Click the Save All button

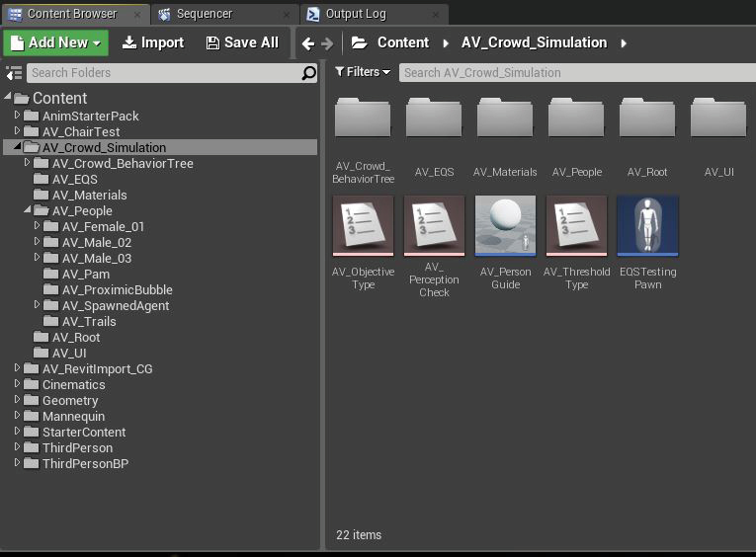tap(242, 42)
